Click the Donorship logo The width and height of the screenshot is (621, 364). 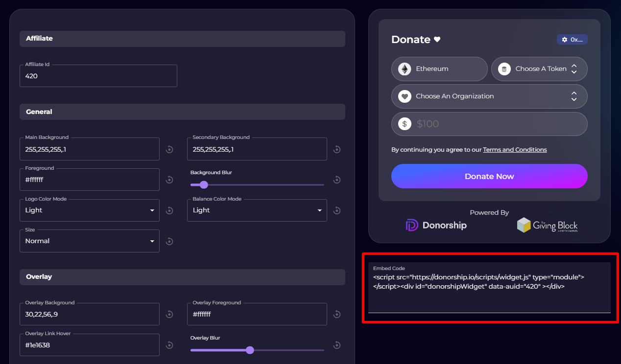(x=436, y=225)
